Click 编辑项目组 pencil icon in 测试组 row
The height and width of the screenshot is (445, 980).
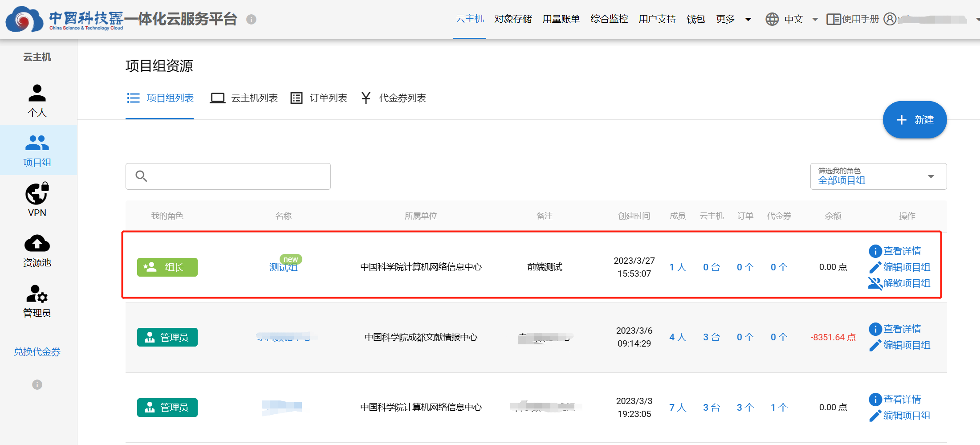point(875,267)
